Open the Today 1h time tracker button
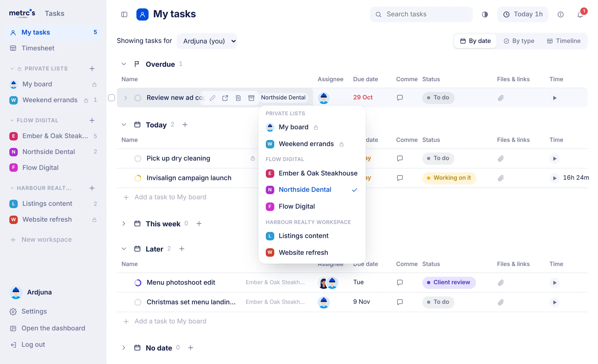 (523, 14)
